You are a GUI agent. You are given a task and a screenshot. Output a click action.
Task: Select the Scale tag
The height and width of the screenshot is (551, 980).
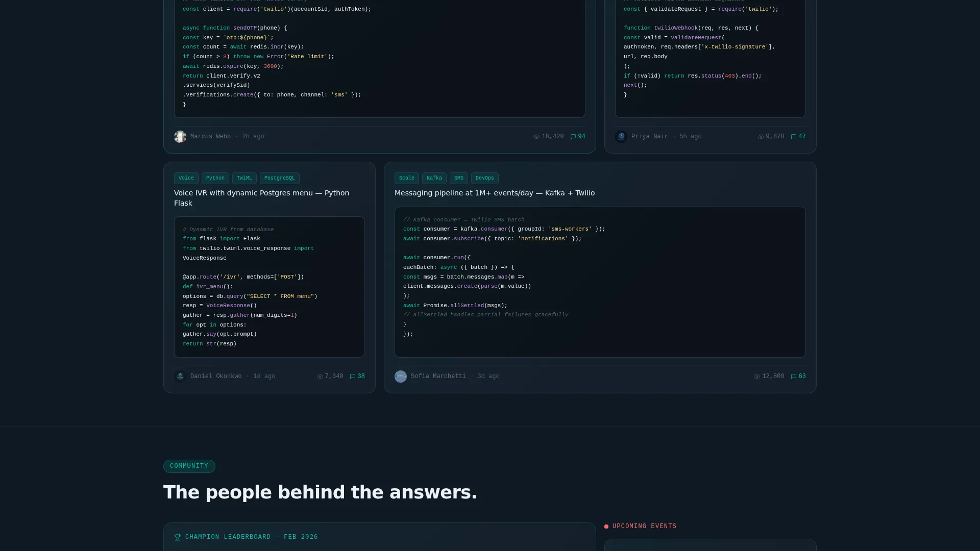(x=407, y=178)
